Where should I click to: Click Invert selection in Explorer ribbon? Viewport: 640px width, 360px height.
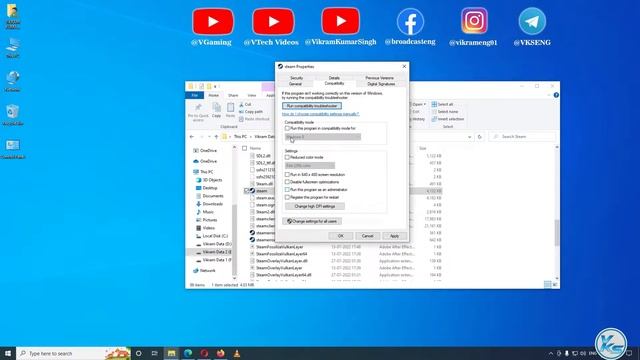coord(448,119)
